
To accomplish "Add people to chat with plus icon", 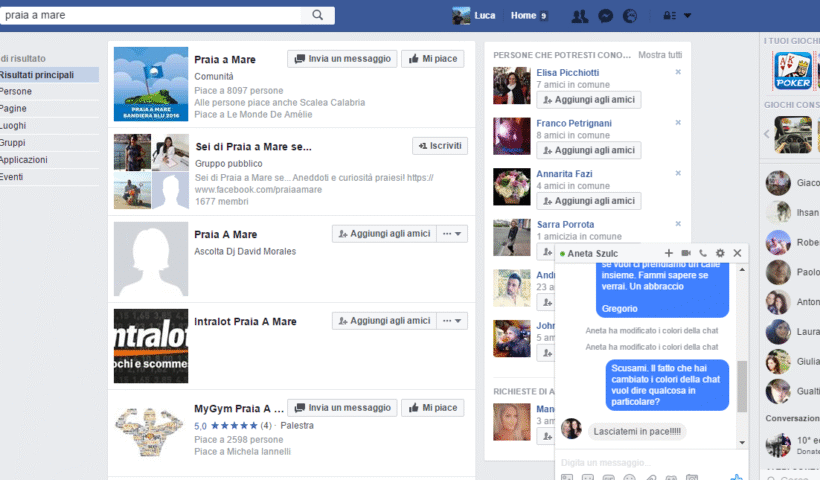I will pyautogui.click(x=669, y=253).
